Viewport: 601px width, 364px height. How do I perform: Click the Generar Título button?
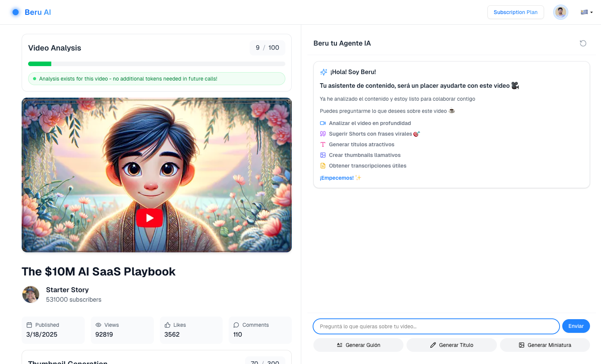(x=452, y=345)
